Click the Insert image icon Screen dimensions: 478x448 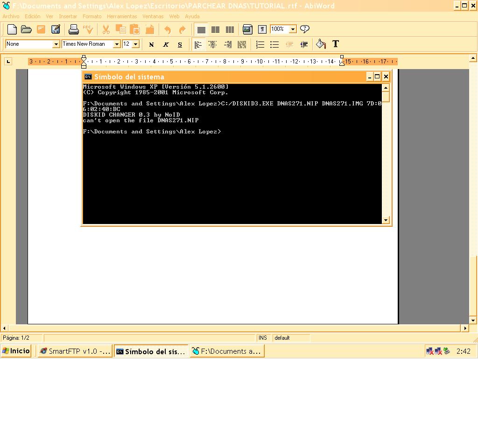(x=247, y=29)
